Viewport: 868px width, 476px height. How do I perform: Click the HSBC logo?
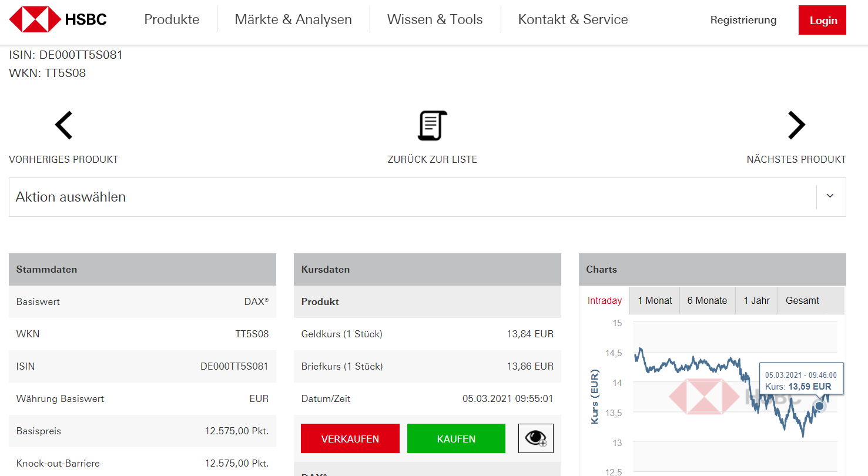tap(58, 19)
